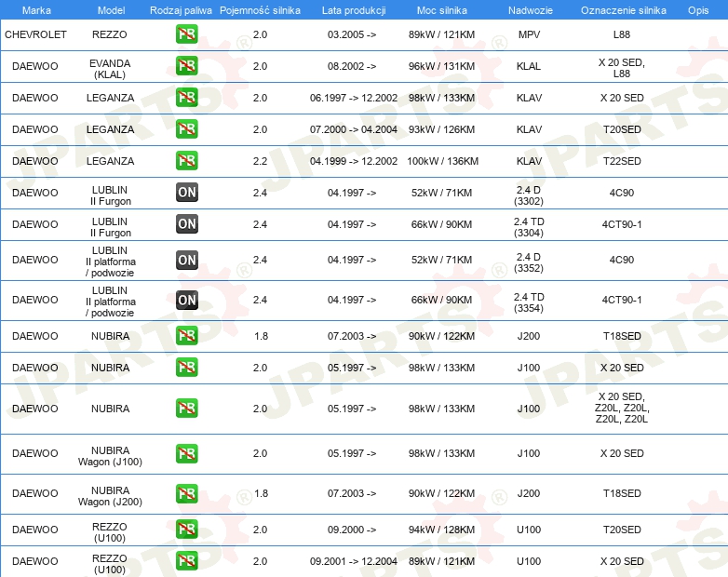The image size is (728, 577).
Task: Select the petrol icon for LEGANZA 98kW / 133KM
Action: click(186, 97)
